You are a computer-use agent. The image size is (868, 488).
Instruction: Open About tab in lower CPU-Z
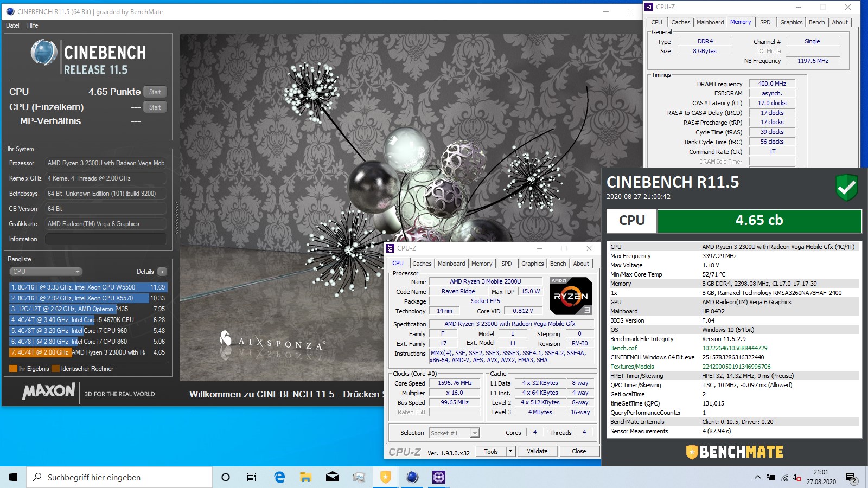pyautogui.click(x=581, y=264)
